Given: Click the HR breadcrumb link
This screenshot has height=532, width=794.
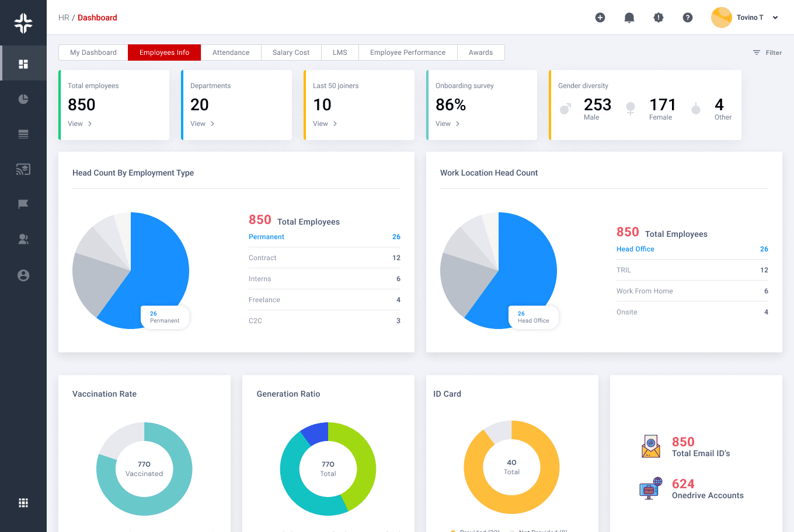Looking at the screenshot, I should [64, 17].
